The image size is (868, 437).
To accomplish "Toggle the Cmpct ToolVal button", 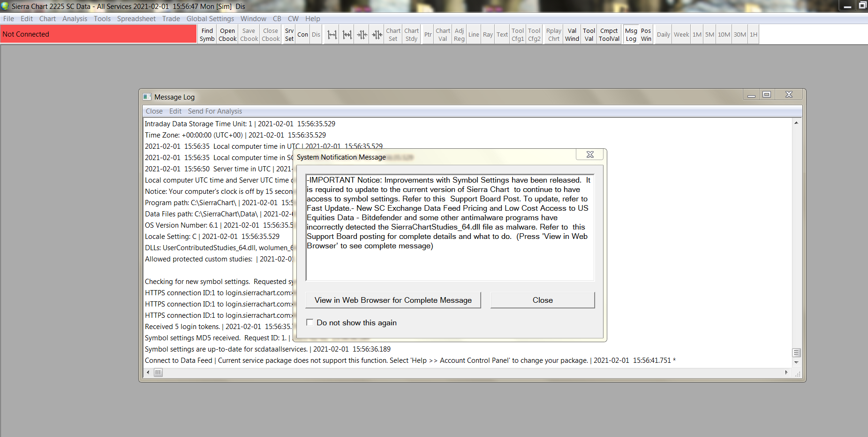I will (609, 35).
